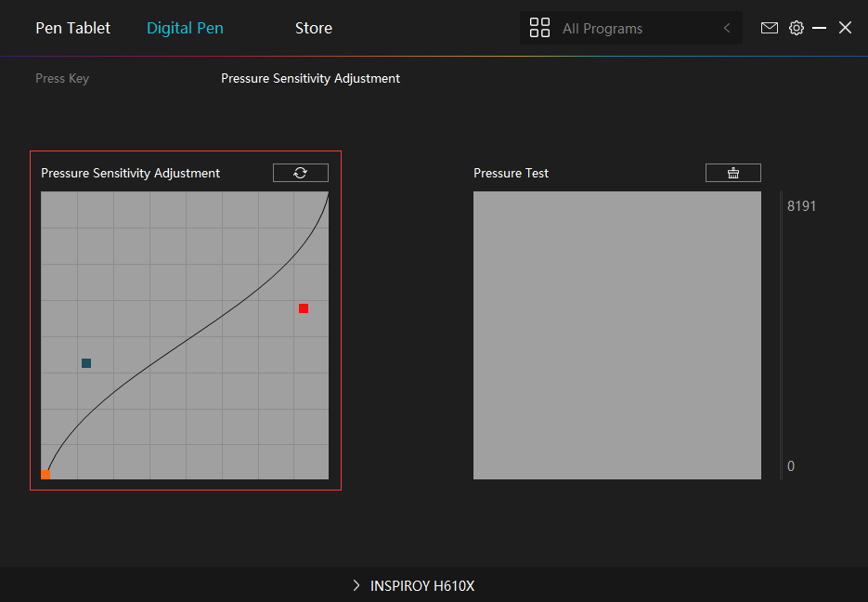Open settings via gear icon
Image resolution: width=868 pixels, height=602 pixels.
796,28
